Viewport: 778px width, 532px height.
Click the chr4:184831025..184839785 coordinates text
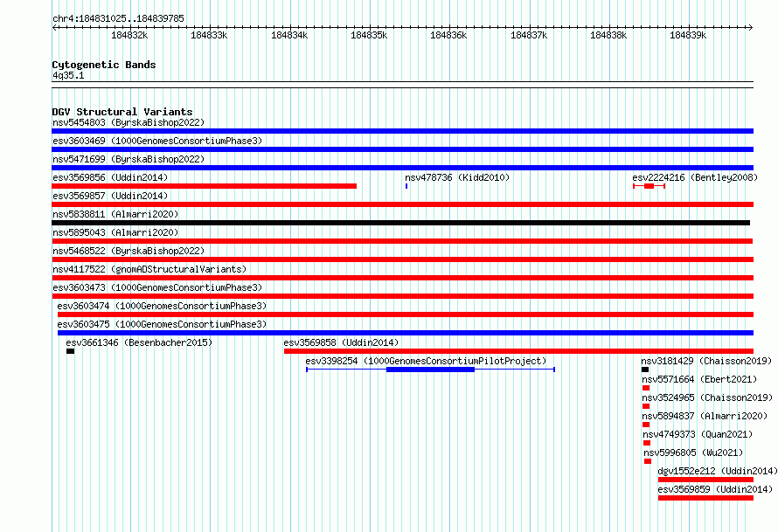[x=118, y=18]
